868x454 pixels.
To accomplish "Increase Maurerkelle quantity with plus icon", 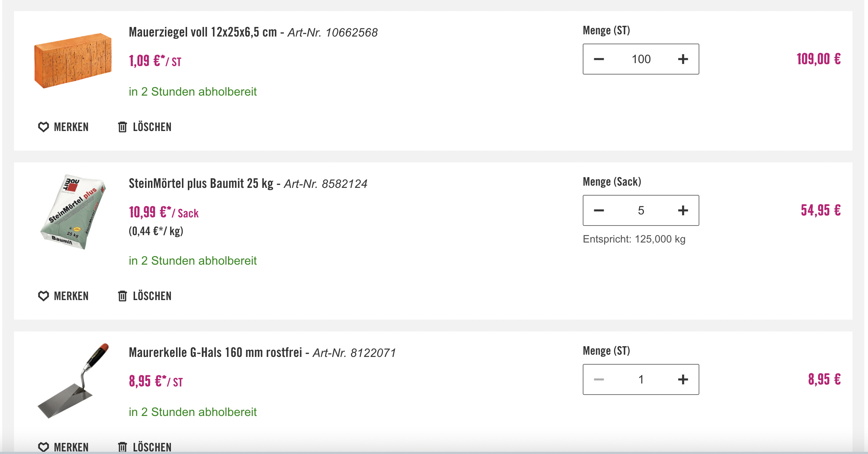I will pyautogui.click(x=683, y=379).
